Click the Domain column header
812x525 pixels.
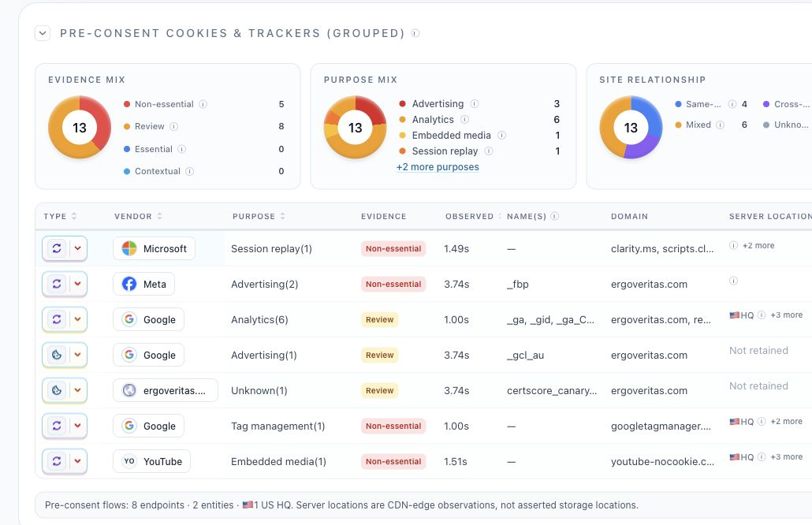[x=629, y=216]
